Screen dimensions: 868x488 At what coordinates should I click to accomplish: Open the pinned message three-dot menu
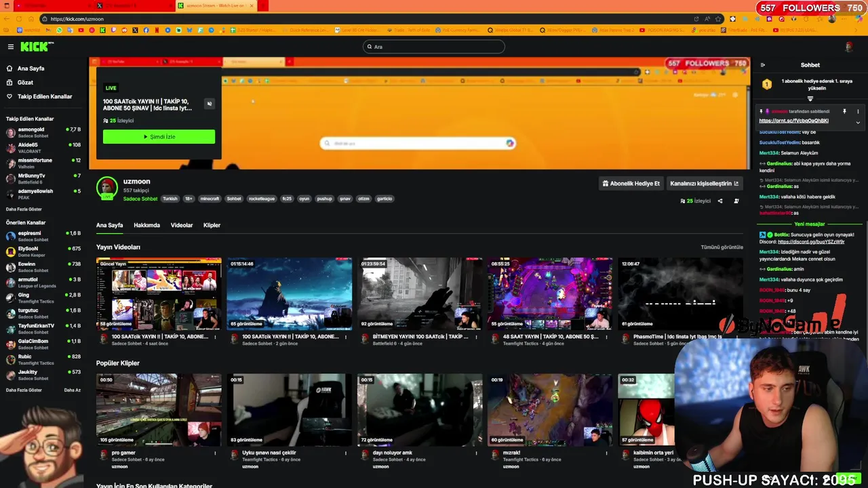(858, 111)
